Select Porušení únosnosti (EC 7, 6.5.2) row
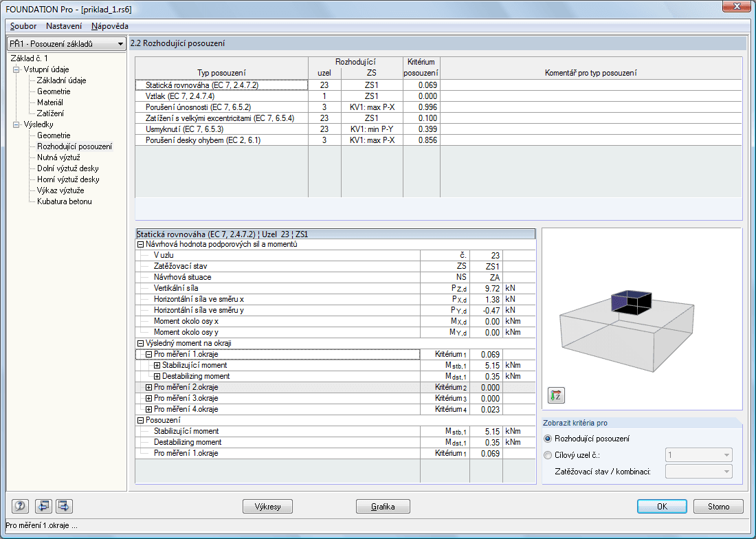Image resolution: width=756 pixels, height=539 pixels. 438,107
